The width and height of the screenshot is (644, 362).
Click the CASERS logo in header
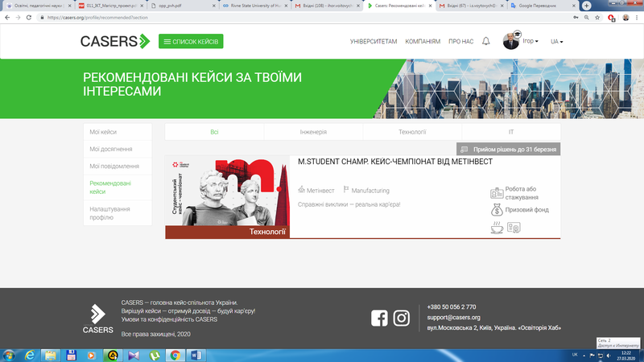[115, 42]
